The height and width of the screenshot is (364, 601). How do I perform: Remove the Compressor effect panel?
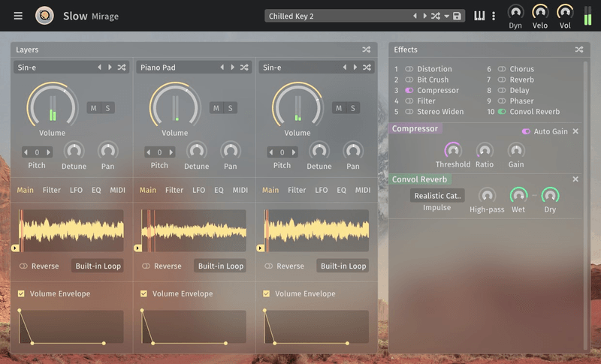point(575,131)
